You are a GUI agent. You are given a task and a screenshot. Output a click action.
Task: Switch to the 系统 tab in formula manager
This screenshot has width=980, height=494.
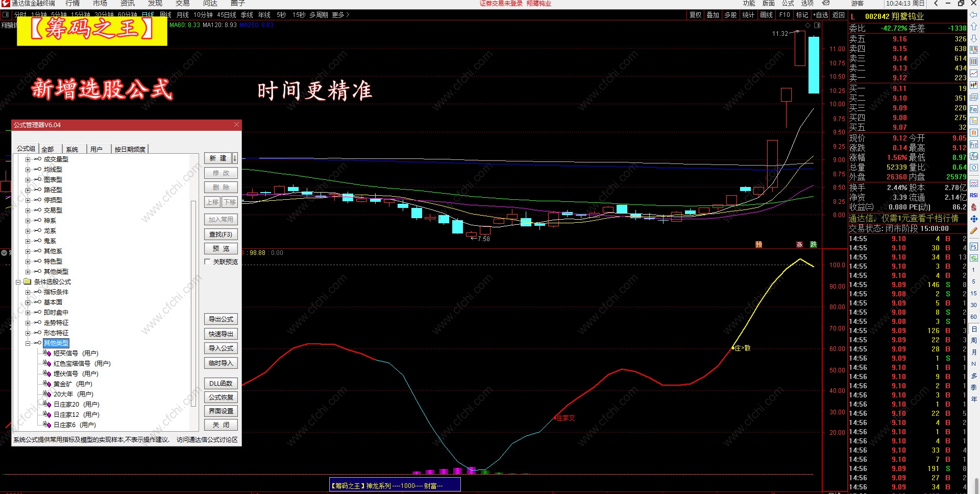(72, 149)
